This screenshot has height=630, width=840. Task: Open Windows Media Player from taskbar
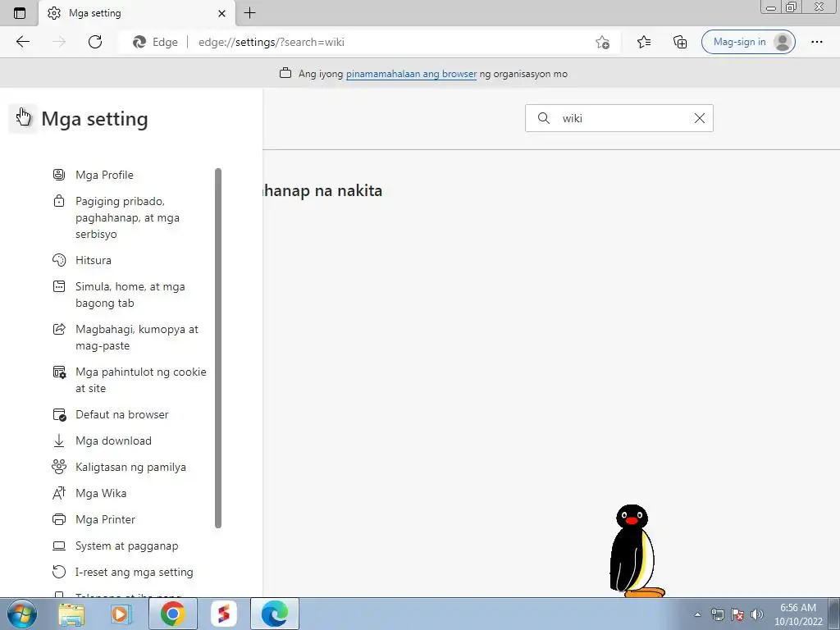[x=121, y=614]
